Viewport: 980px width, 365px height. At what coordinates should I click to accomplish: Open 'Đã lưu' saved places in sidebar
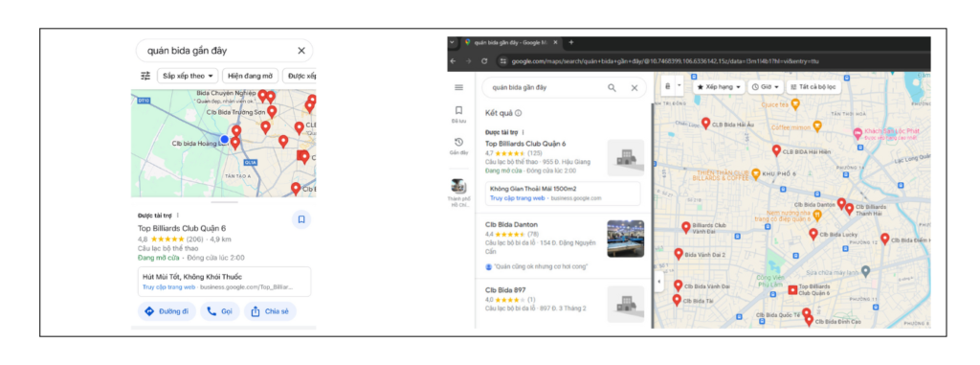tap(458, 114)
